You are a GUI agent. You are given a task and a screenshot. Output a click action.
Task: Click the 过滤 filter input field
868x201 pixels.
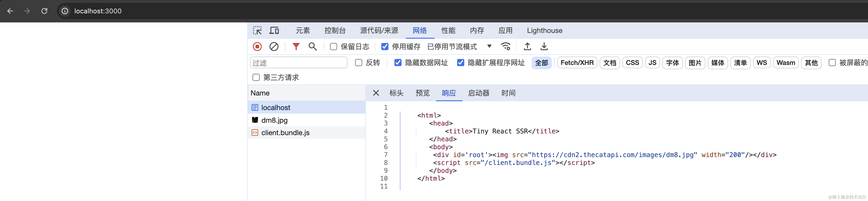(x=299, y=63)
